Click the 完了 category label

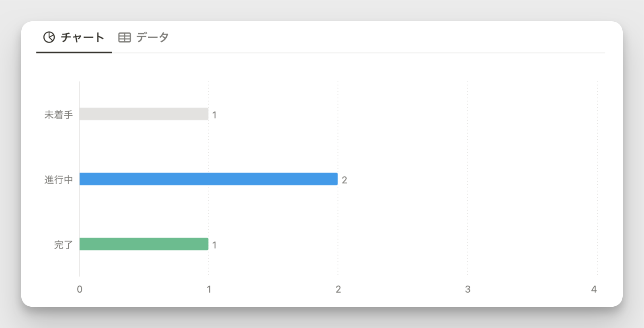click(x=63, y=245)
